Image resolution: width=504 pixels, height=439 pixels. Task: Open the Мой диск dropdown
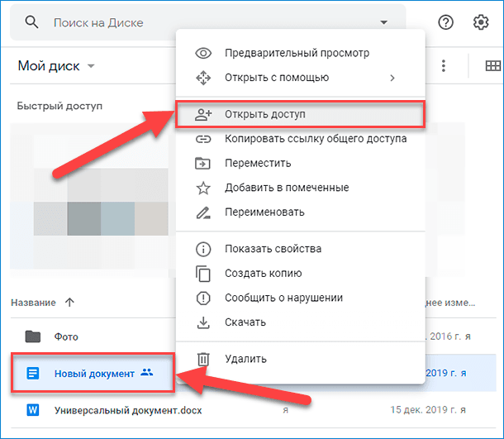click(56, 66)
